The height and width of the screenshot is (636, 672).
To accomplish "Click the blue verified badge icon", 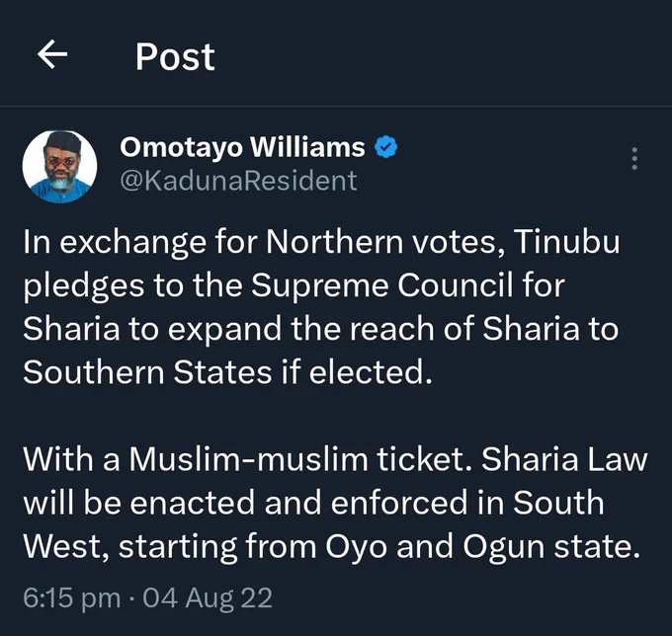I will (x=385, y=147).
